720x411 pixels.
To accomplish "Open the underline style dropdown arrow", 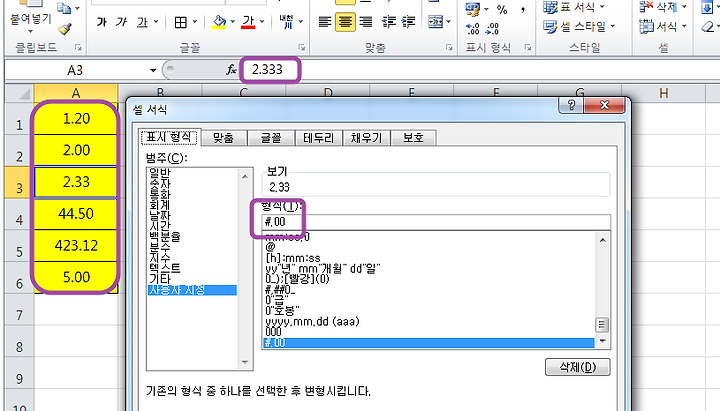I will click(x=156, y=22).
